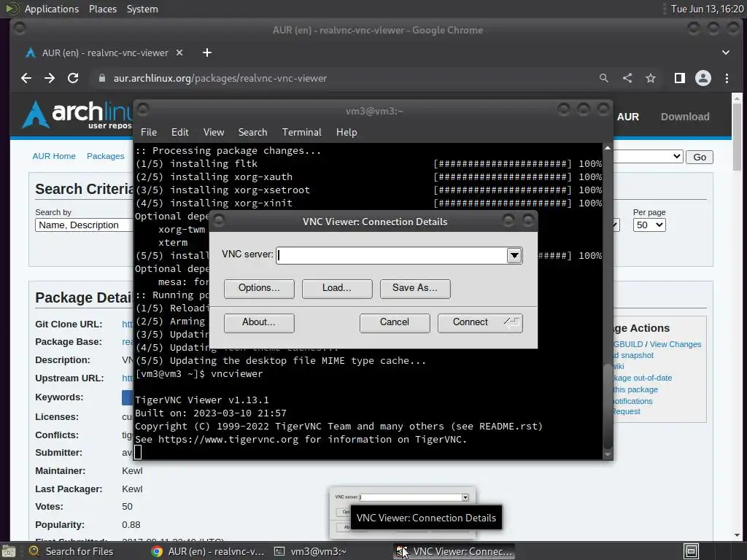The height and width of the screenshot is (560, 747).
Task: Open the Chrome three-dot menu
Action: 727,78
